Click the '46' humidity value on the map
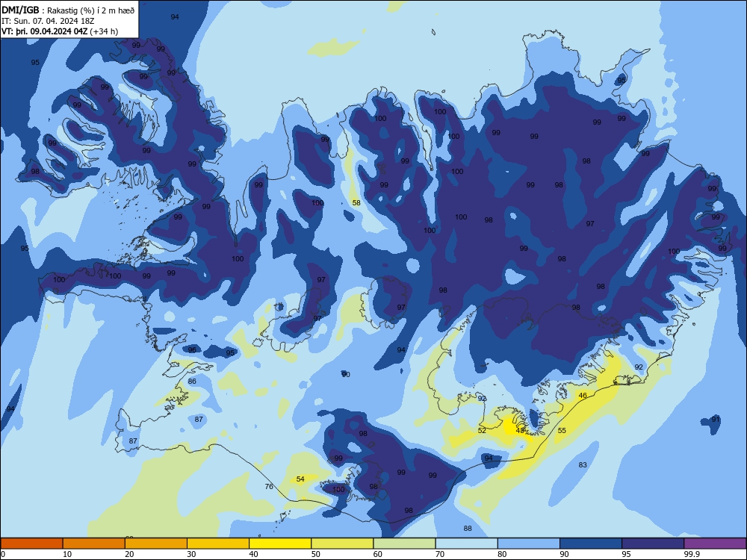This screenshot has height=560, width=747. tap(583, 395)
